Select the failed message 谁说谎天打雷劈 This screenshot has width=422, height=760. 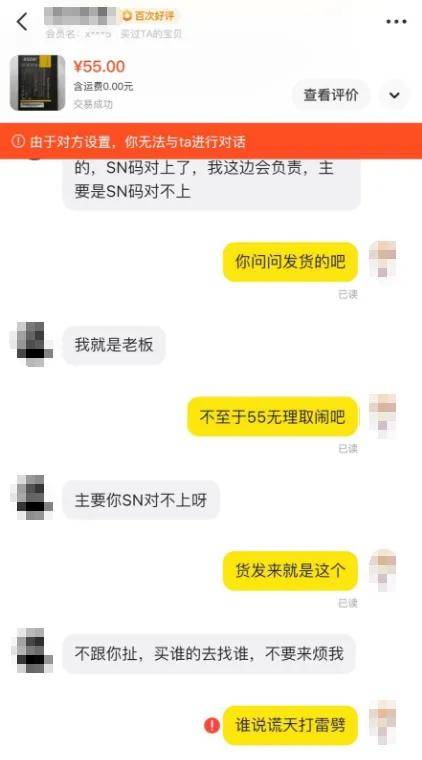point(290,726)
